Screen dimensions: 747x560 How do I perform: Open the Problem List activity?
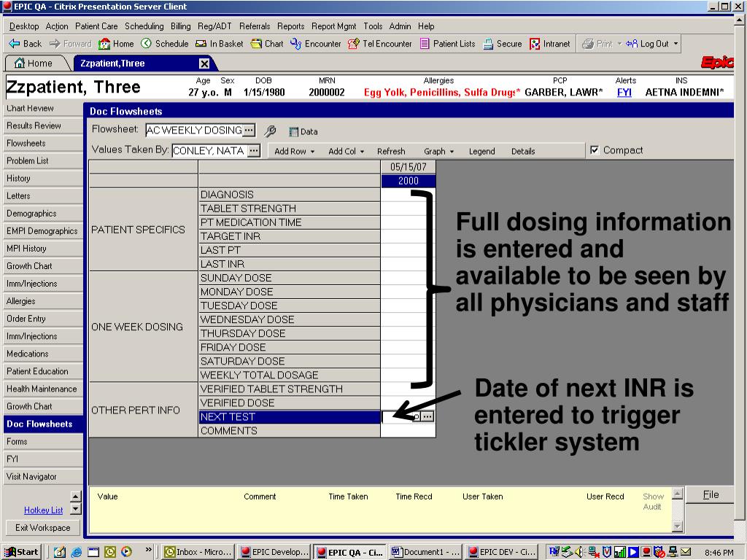coord(43,161)
